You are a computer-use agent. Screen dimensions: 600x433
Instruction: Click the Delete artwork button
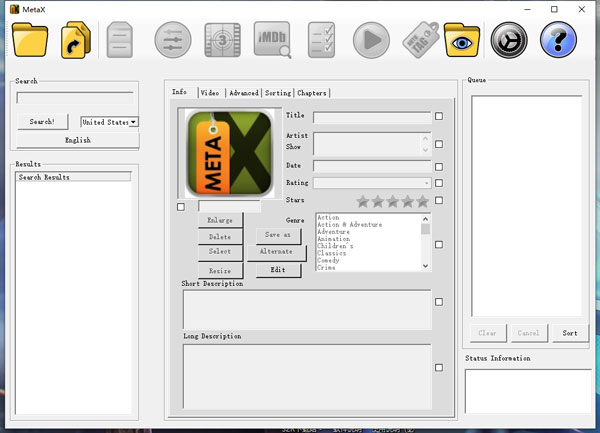[x=220, y=237]
